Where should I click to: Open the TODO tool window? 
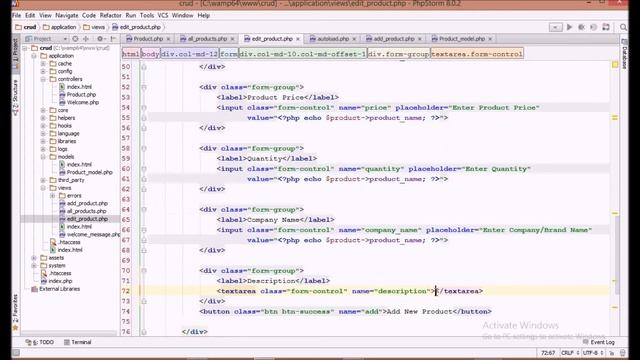pos(40,342)
